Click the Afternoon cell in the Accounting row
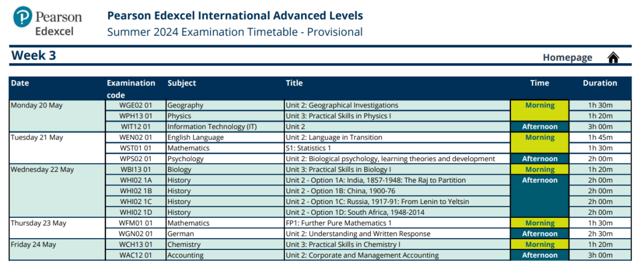644x278 pixels. click(540, 255)
